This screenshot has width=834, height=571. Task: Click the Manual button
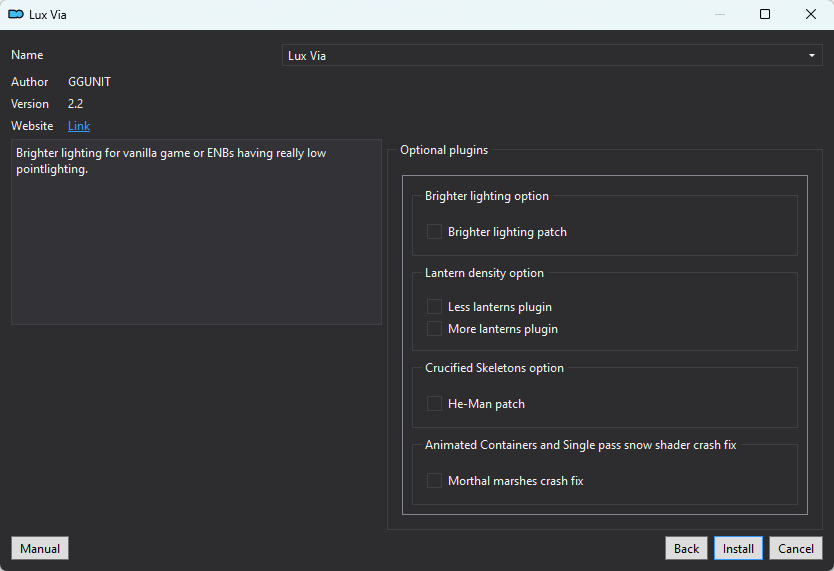(x=40, y=548)
